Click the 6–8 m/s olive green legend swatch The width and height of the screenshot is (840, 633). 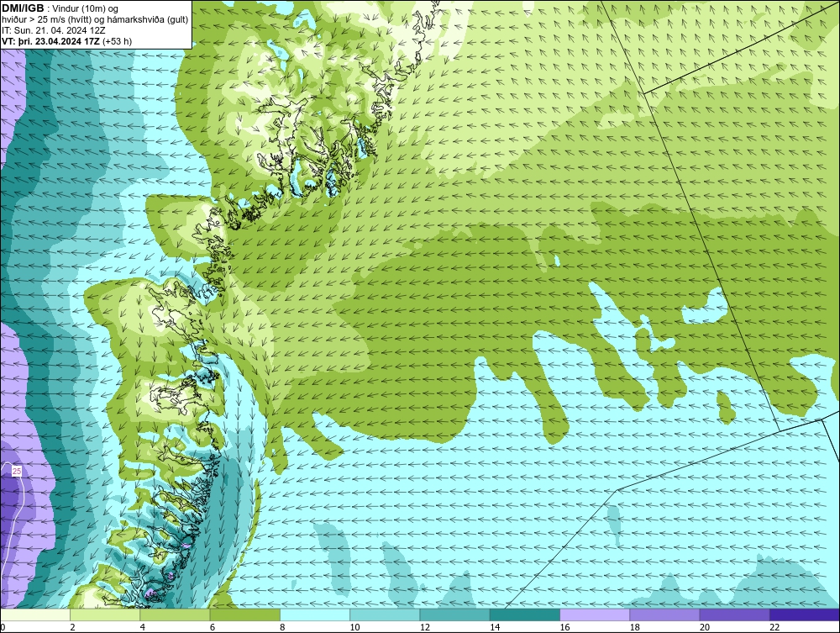(244, 615)
